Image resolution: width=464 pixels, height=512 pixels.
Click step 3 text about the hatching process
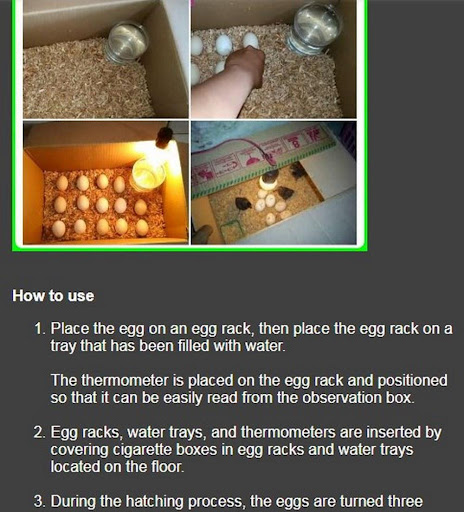237,501
